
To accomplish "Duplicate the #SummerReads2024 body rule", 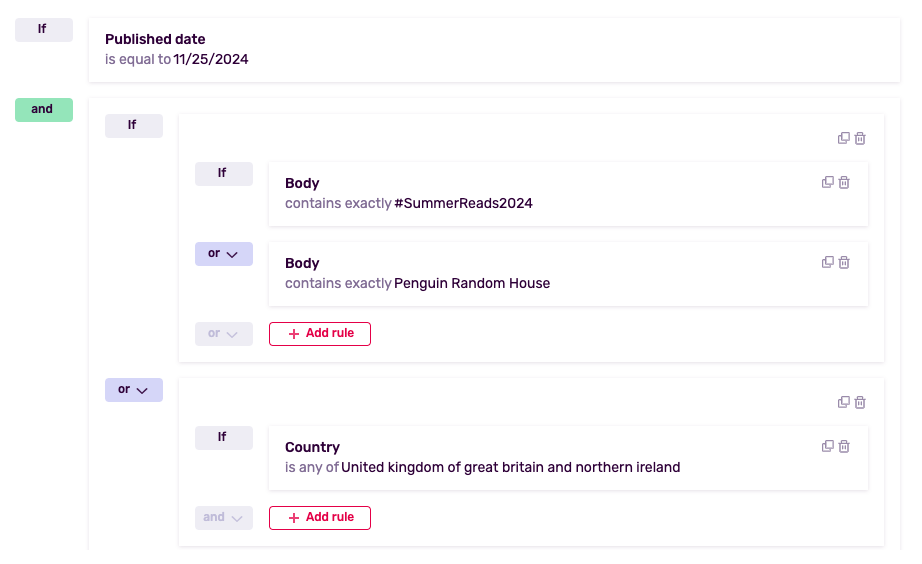I will [x=827, y=182].
